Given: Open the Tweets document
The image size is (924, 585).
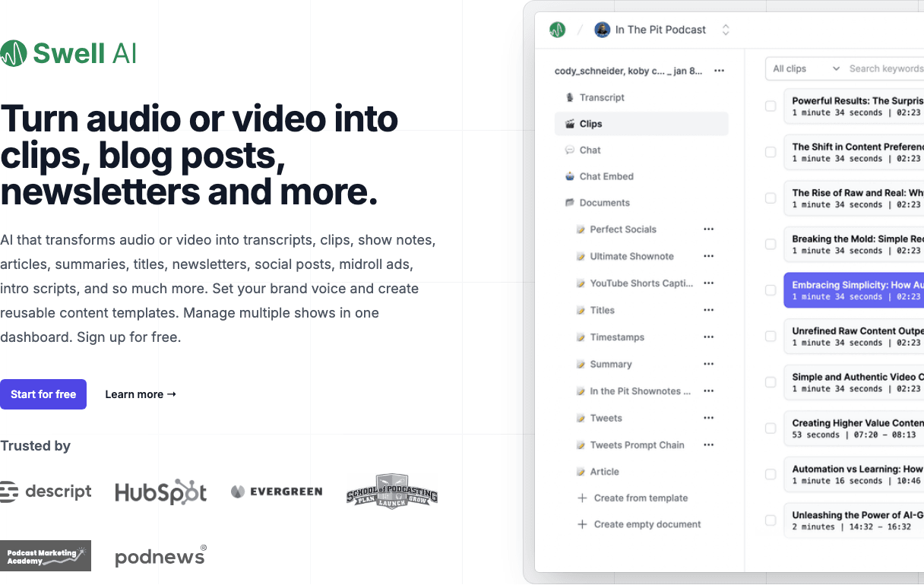Looking at the screenshot, I should click(606, 419).
